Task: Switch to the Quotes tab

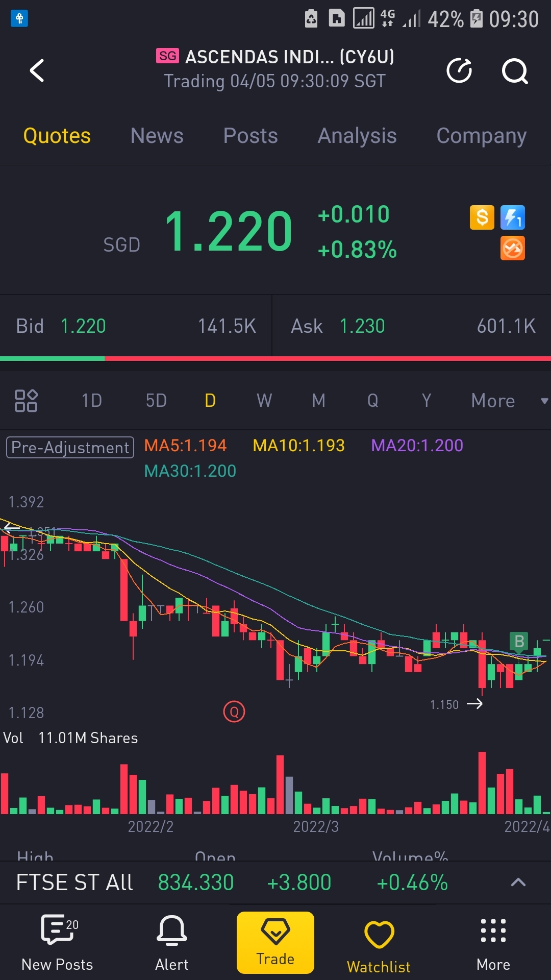Action: pos(57,136)
